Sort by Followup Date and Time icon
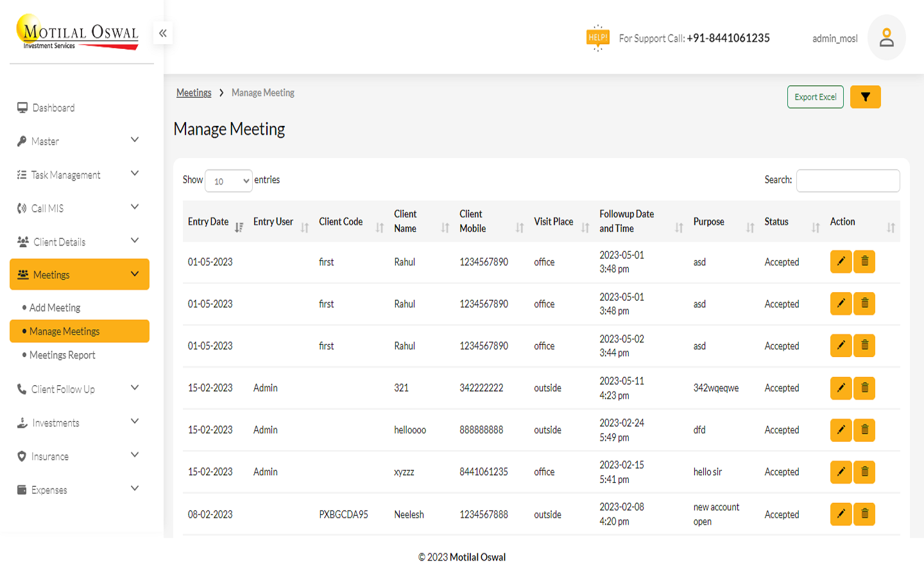Screen dimensions: 924x576 (x=679, y=227)
